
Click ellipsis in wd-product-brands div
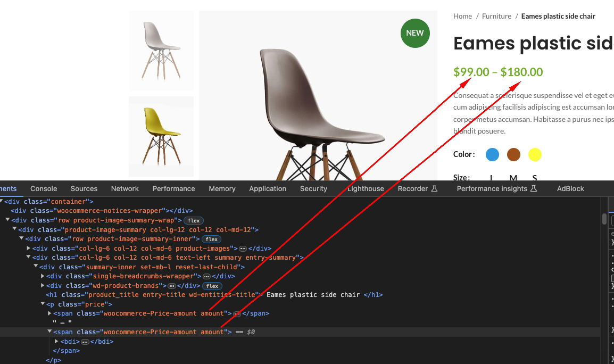tap(171, 286)
